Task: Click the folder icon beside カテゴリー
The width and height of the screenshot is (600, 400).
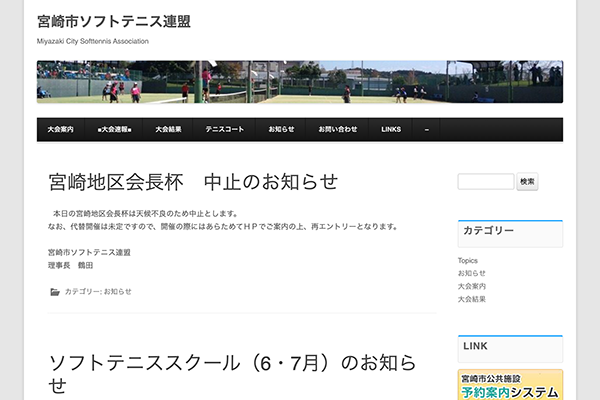Action: tap(54, 292)
